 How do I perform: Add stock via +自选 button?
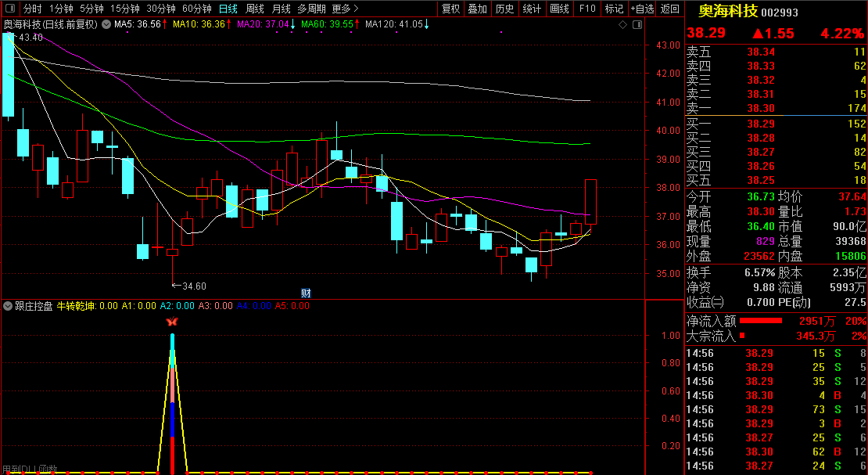tap(642, 9)
